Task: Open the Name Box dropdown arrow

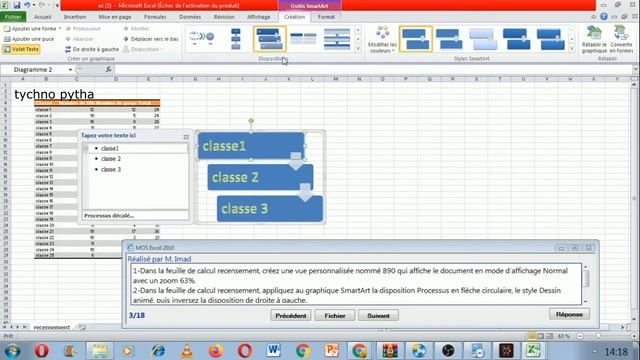Action: (70, 70)
